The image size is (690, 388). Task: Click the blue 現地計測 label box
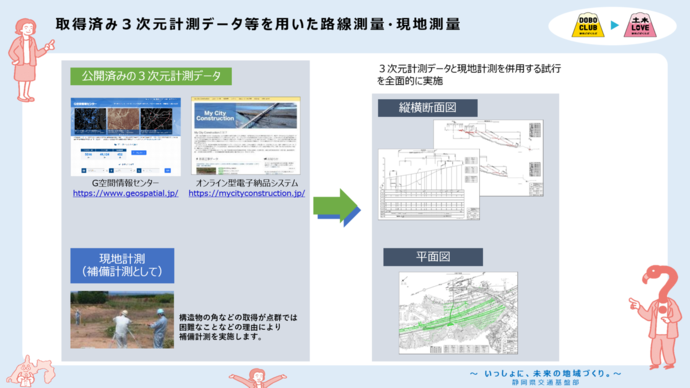(x=122, y=265)
